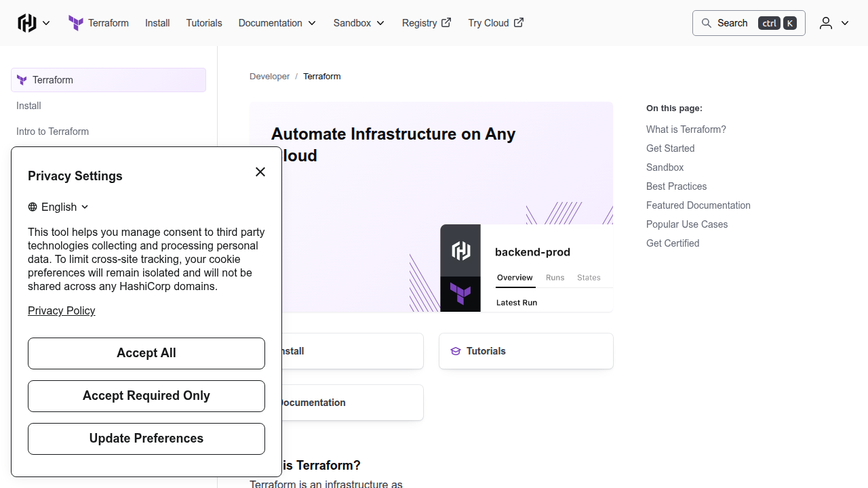Close the Privacy Settings dialog

tap(260, 172)
